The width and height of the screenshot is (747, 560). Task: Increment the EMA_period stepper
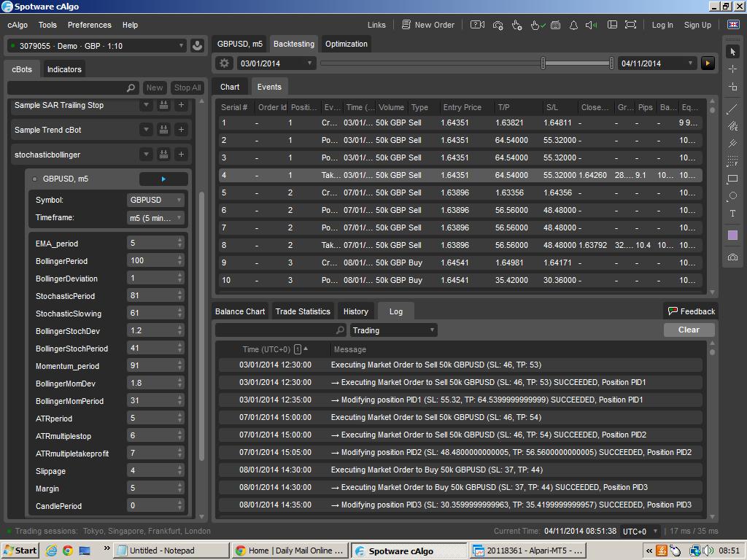click(179, 241)
